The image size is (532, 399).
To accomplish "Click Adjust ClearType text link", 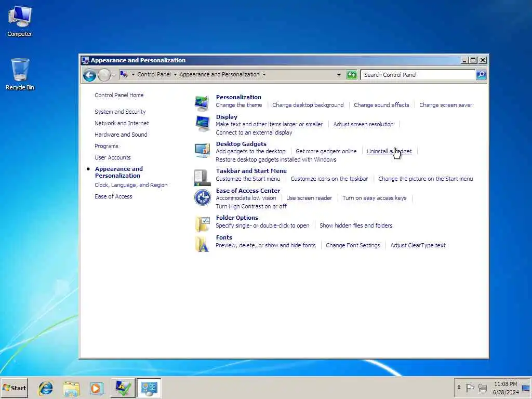I will tap(418, 245).
